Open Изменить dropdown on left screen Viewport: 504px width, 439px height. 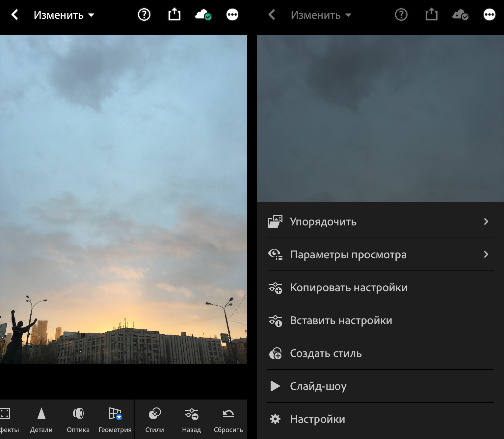click(64, 15)
